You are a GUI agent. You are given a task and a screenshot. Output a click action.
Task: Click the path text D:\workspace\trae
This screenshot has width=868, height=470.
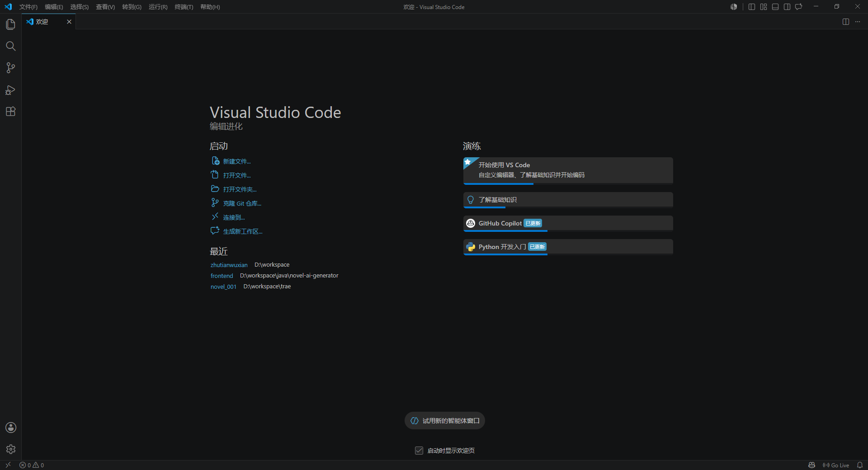click(x=267, y=287)
